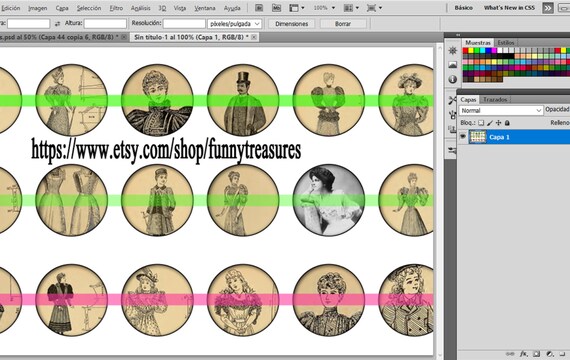This screenshot has width=570, height=360.
Task: Pick the red swatch in Muestras
Action: [465, 51]
